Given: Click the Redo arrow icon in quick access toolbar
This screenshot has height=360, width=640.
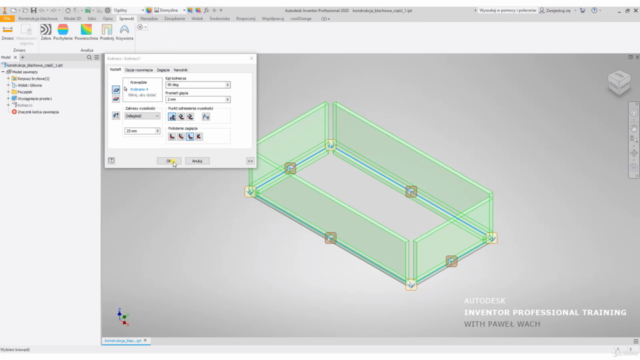Looking at the screenshot, I should pyautogui.click(x=53, y=10).
